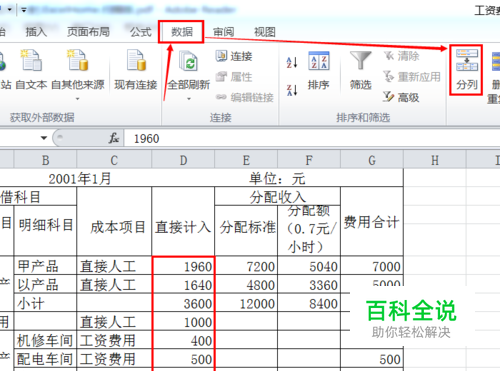Select the cell with value 1000
500x371 pixels.
point(183,322)
